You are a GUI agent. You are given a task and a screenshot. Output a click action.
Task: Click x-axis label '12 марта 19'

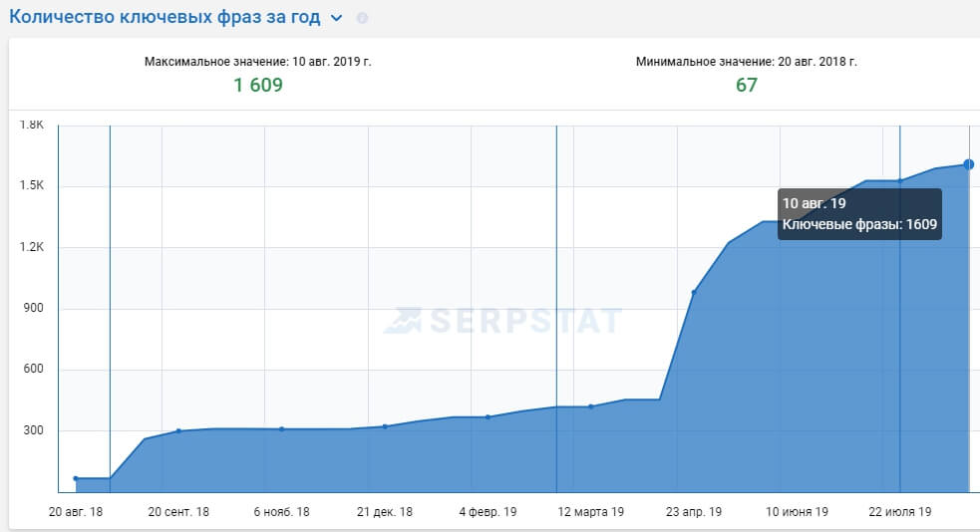pyautogui.click(x=591, y=511)
